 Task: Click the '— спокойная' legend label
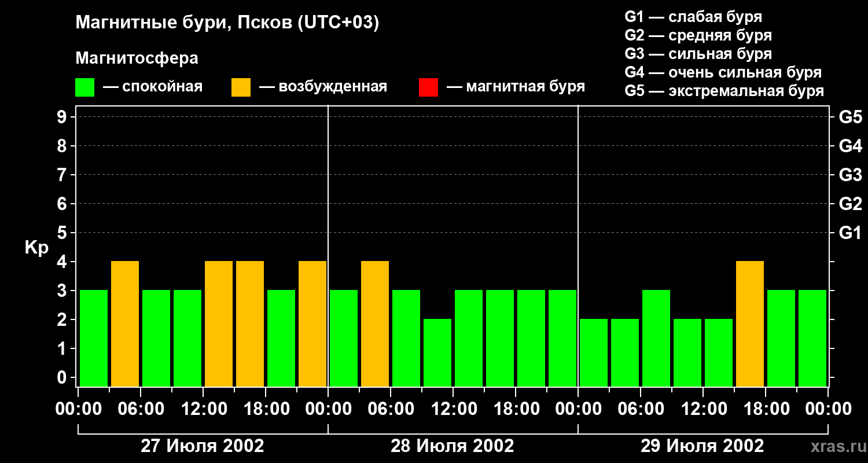[x=153, y=87]
